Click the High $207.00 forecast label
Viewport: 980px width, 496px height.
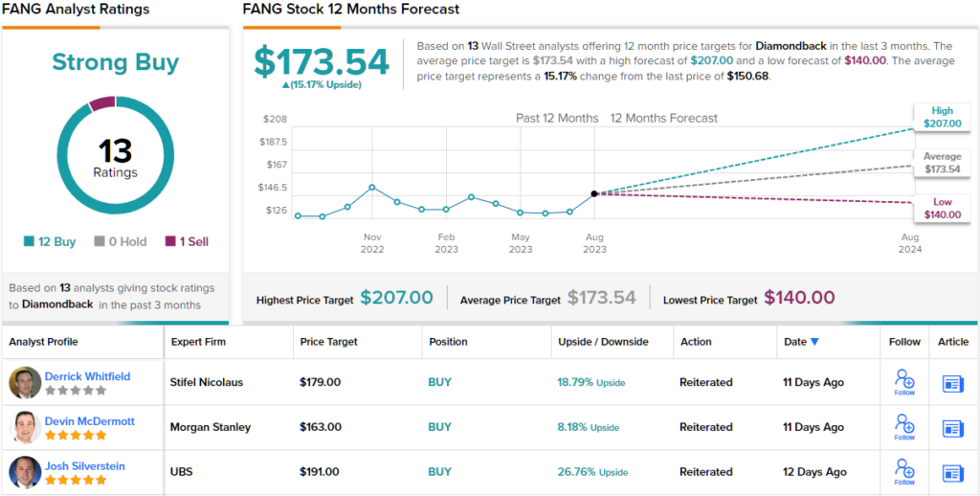943,117
